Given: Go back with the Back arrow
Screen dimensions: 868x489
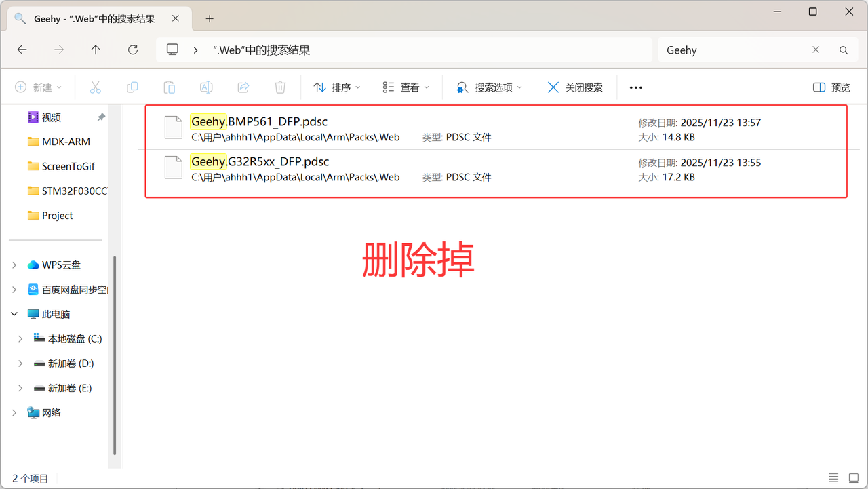Looking at the screenshot, I should click(x=22, y=50).
